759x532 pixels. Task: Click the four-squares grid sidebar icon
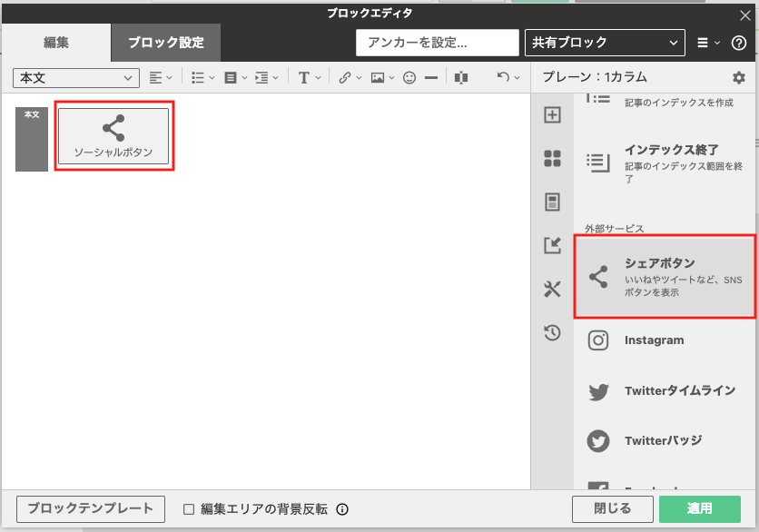click(552, 158)
